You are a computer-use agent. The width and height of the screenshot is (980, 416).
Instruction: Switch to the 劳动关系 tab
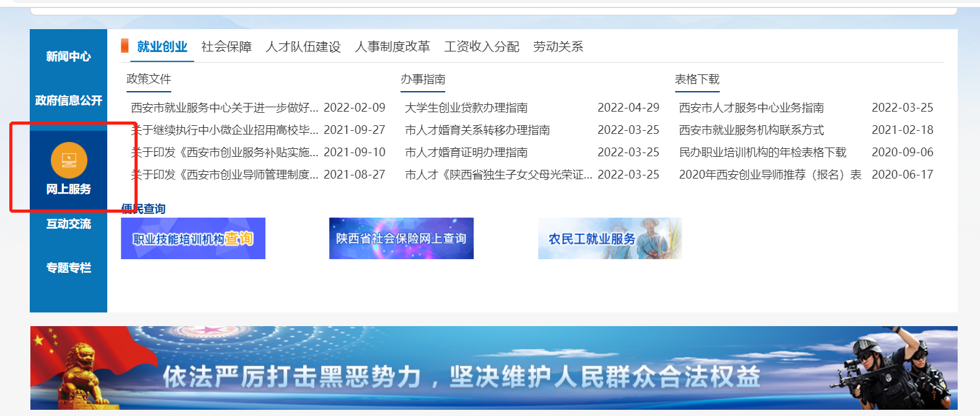pos(558,46)
